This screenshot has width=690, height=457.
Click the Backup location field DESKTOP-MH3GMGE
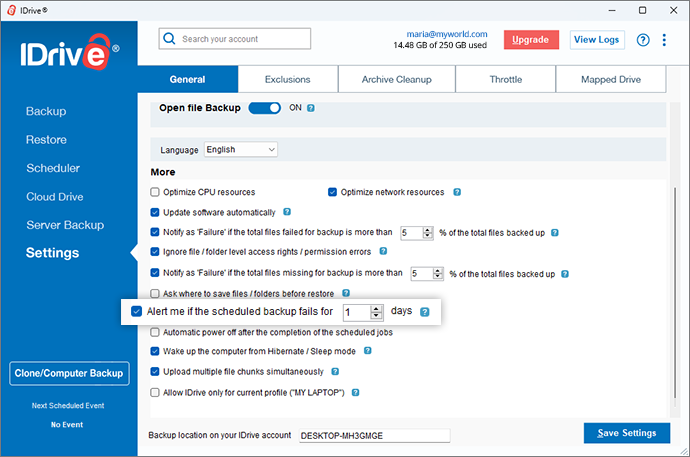coord(374,435)
